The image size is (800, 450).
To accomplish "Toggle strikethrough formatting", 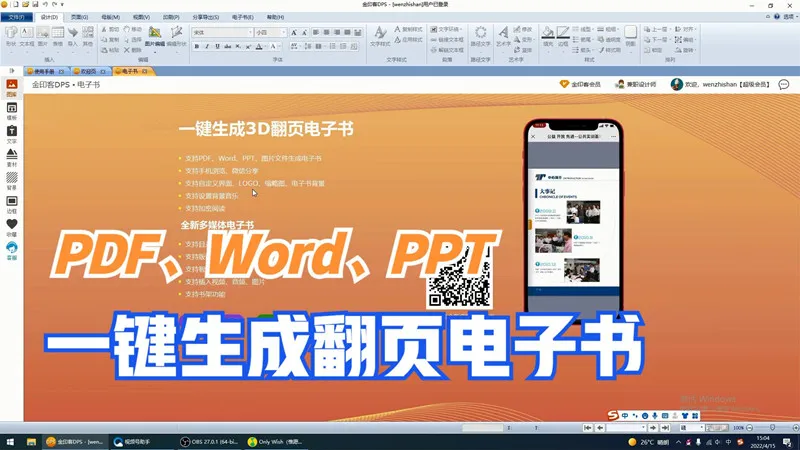I will [x=228, y=46].
